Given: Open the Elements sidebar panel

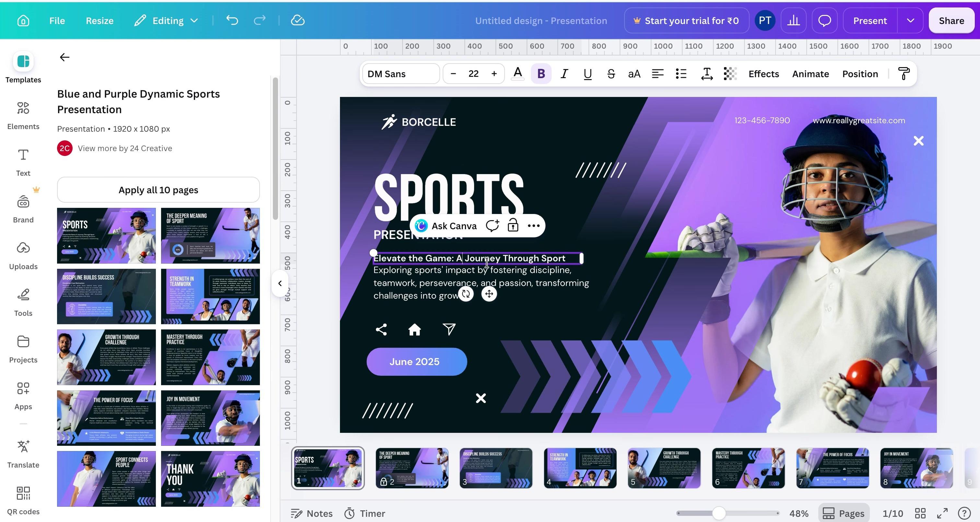Looking at the screenshot, I should 23,116.
